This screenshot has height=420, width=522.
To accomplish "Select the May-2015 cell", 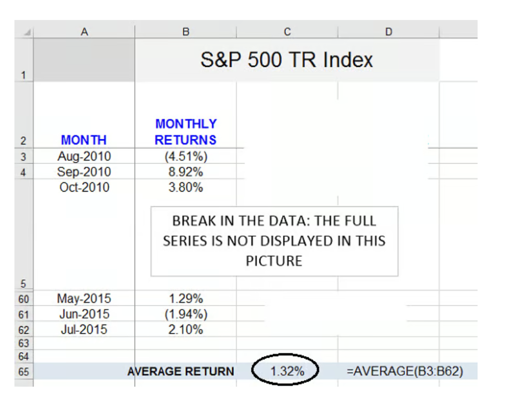I will coord(84,299).
